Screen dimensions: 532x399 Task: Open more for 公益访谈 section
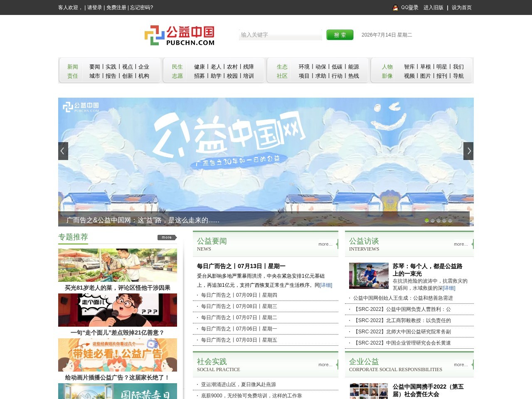[461, 244]
